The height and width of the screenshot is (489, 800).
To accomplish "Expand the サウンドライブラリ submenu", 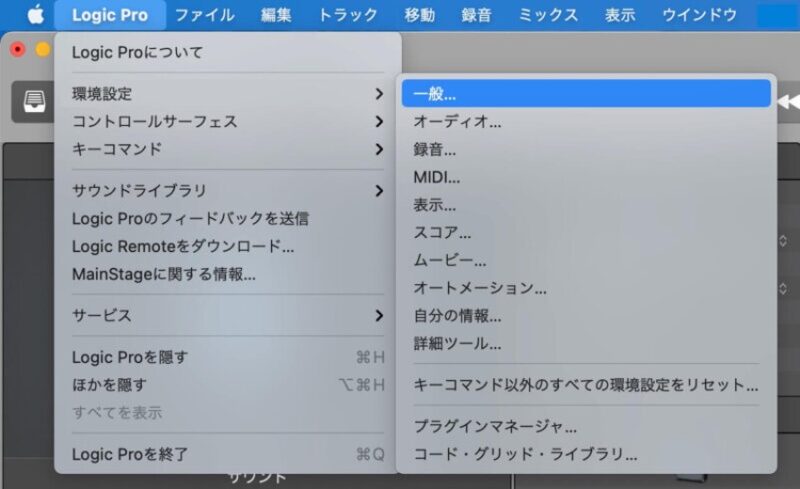I will pos(228,190).
